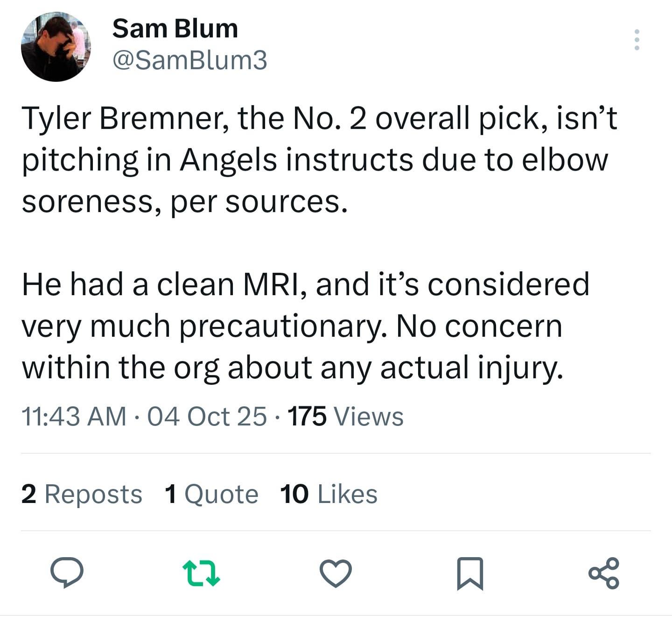Viewport: 672px width, 644px height.
Task: Open Sam Blum's profile picture
Action: (x=56, y=47)
